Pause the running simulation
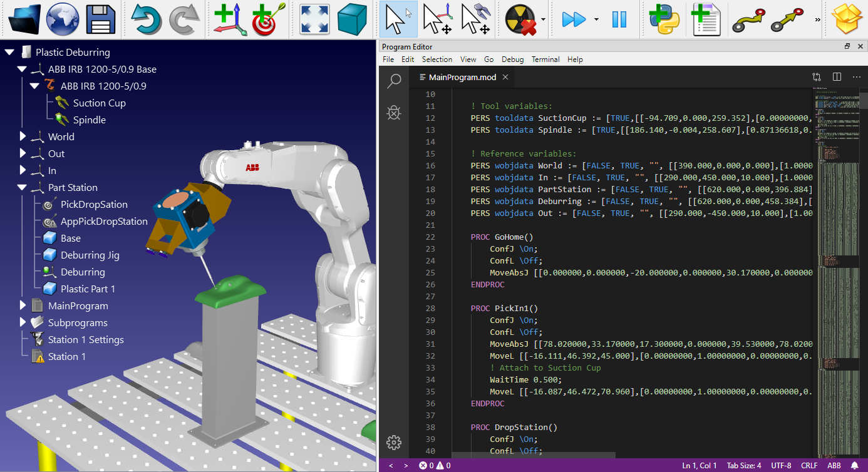 coord(619,19)
